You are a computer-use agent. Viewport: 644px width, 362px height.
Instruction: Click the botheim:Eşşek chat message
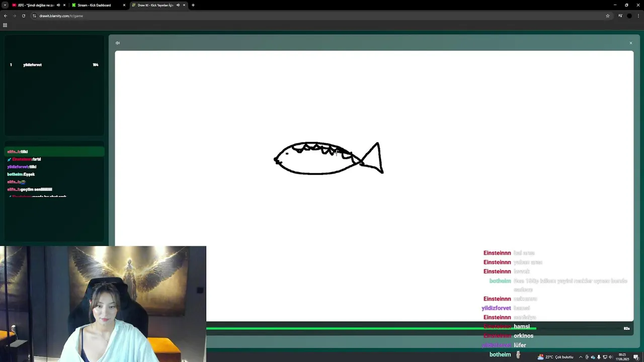(21, 174)
